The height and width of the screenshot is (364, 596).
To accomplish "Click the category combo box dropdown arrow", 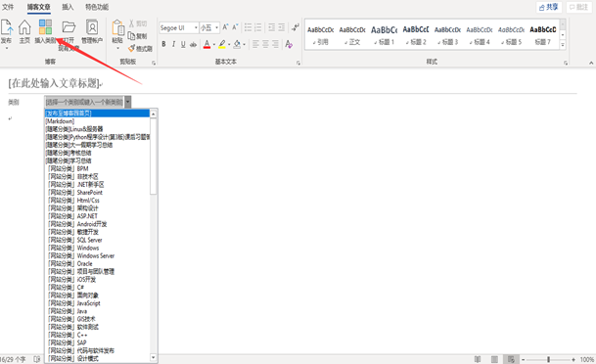I will [x=127, y=102].
